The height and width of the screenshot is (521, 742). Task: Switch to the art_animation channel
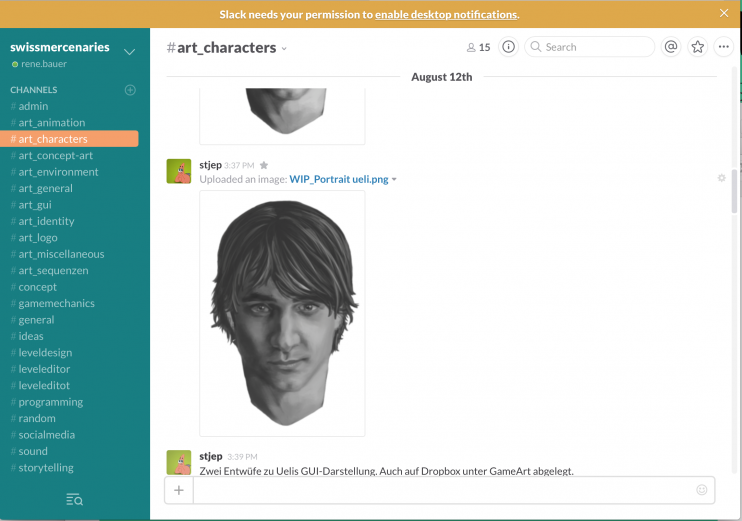coord(52,123)
